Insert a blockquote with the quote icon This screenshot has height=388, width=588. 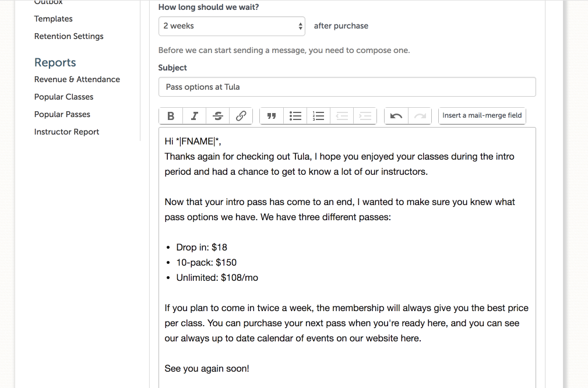coord(272,116)
